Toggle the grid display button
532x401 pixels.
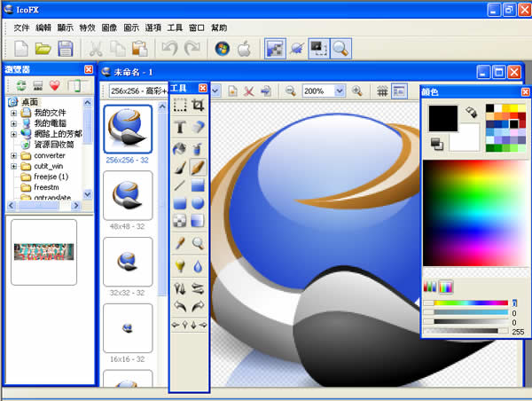click(x=382, y=91)
